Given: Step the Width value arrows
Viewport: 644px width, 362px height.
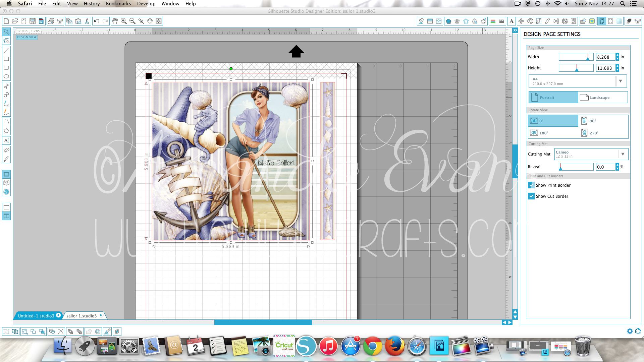Looking at the screenshot, I should pos(618,57).
